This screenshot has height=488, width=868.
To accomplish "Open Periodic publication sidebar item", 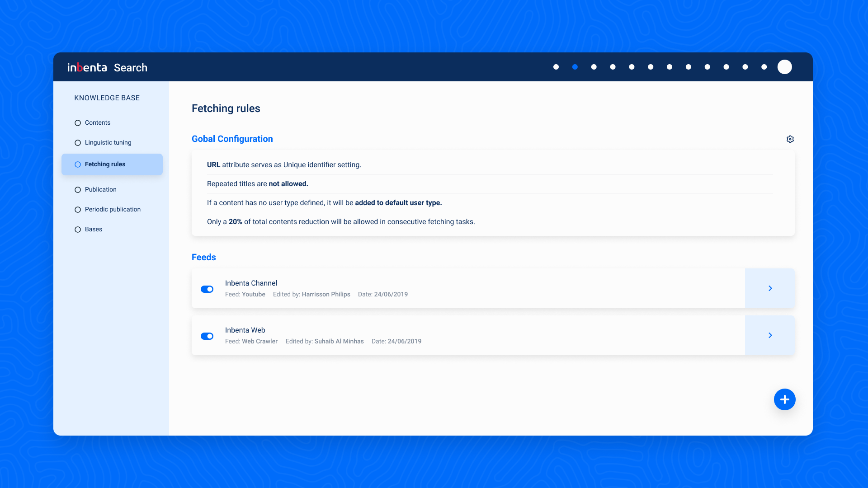I will 113,210.
